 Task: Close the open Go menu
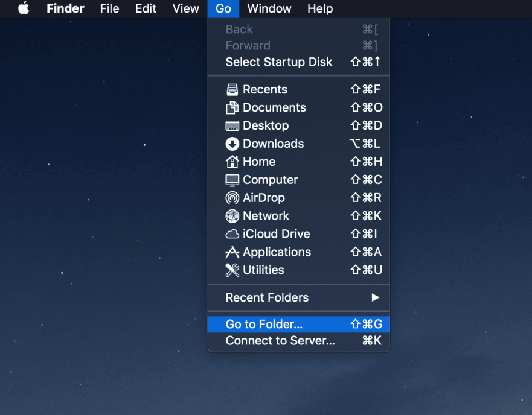(223, 8)
